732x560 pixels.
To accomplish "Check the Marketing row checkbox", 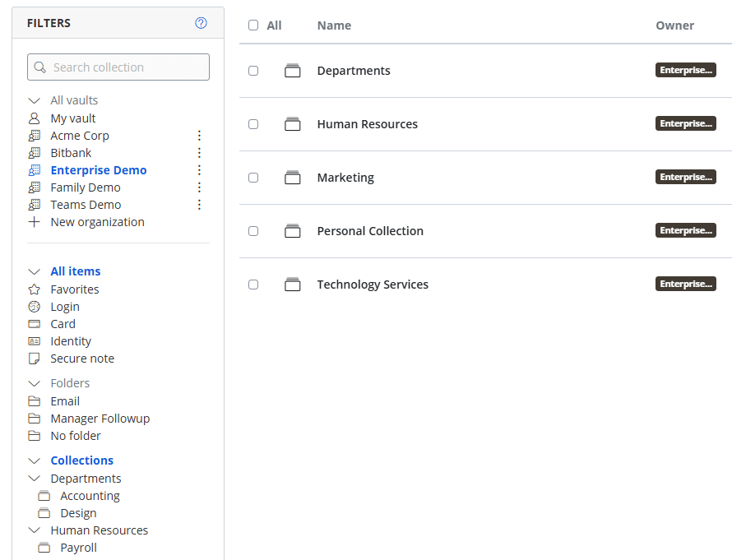I will tap(253, 177).
